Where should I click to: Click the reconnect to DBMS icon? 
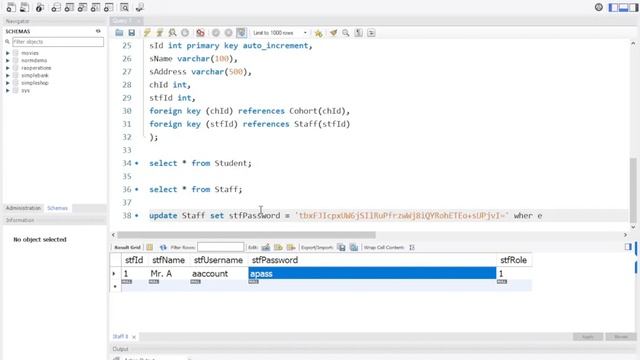[140, 7]
